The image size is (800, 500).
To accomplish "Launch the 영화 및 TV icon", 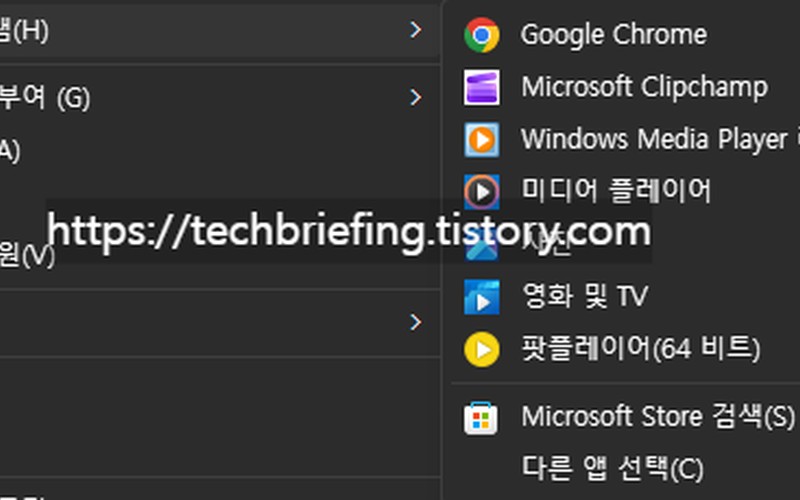I will point(482,296).
